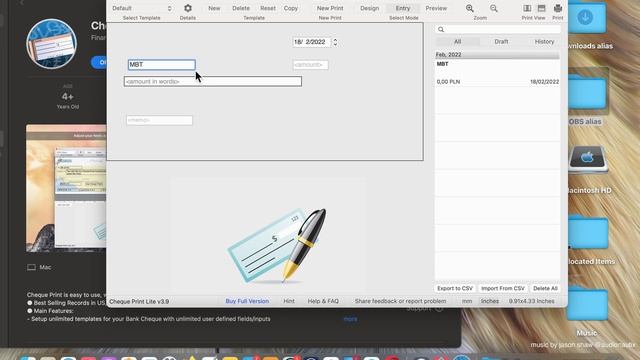This screenshot has width=640, height=360.
Task: Open the Music folder on desktop
Action: tap(587, 304)
